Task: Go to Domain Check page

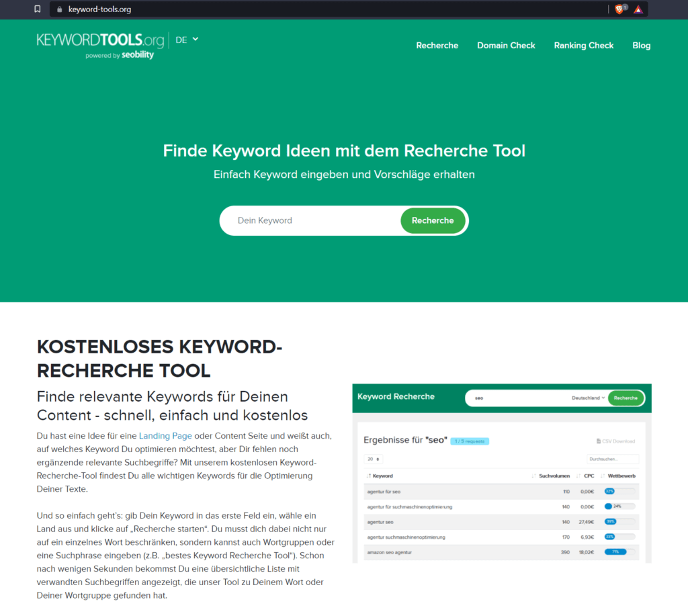Action: [506, 46]
